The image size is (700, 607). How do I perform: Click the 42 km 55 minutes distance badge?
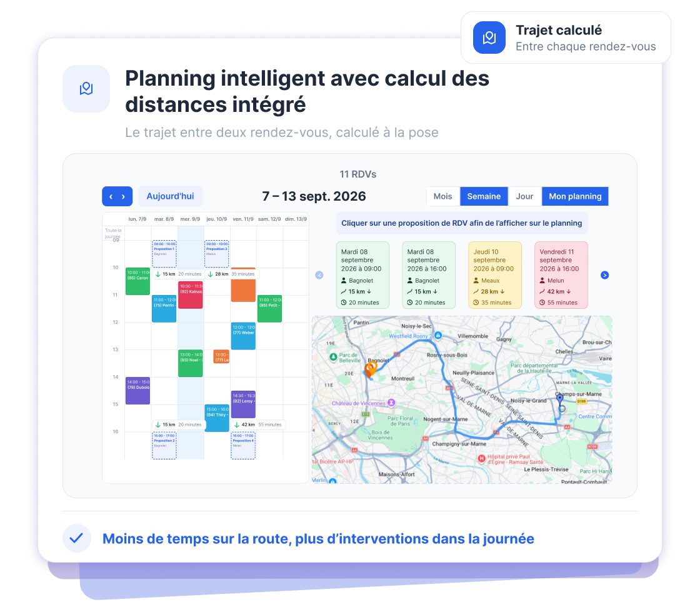tap(259, 424)
